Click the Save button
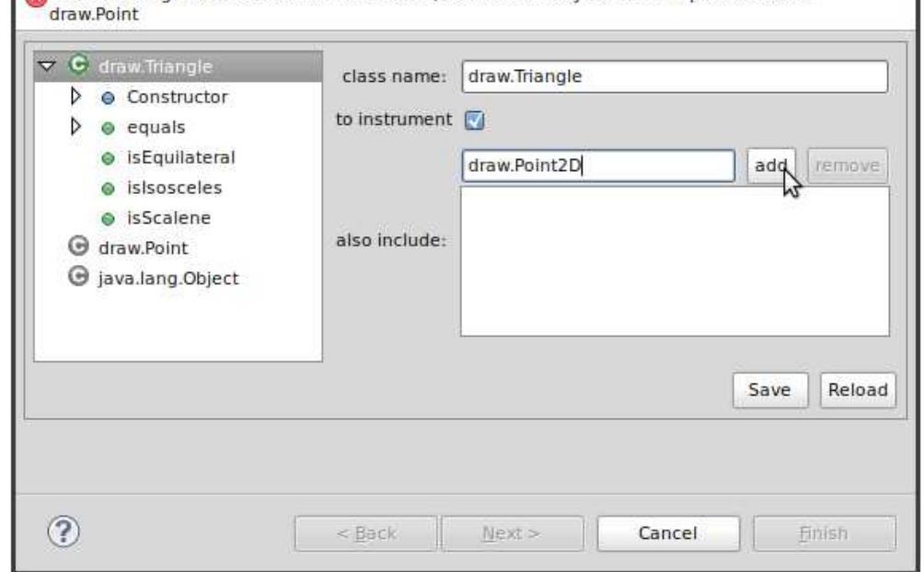The height and width of the screenshot is (572, 924). [770, 390]
